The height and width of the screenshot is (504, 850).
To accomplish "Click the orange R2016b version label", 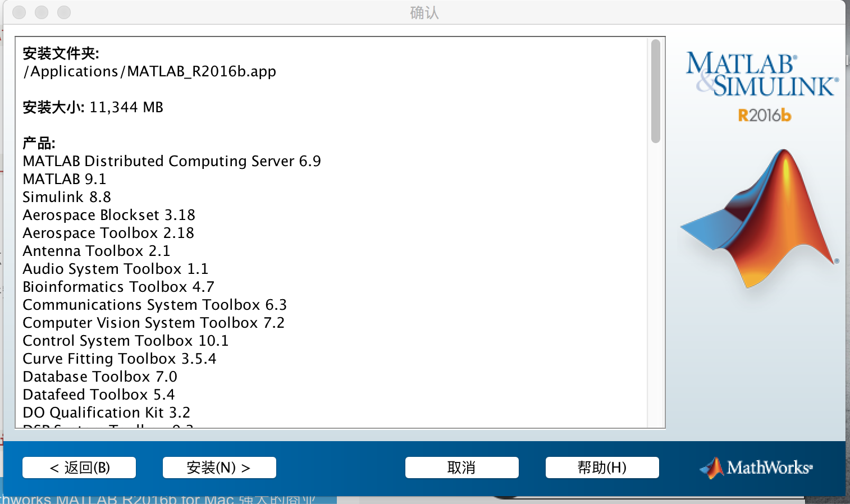I will pos(764,116).
